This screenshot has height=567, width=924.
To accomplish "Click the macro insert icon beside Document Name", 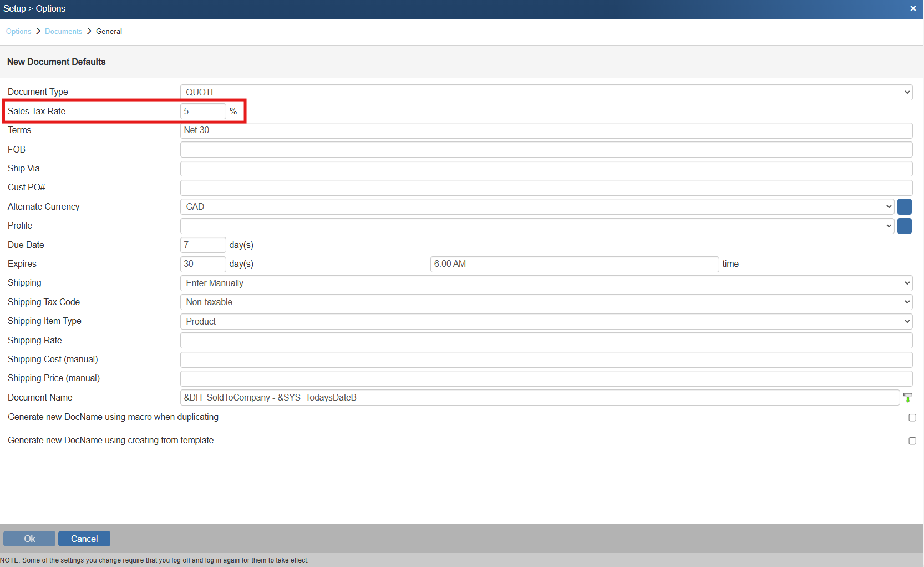I will [907, 397].
